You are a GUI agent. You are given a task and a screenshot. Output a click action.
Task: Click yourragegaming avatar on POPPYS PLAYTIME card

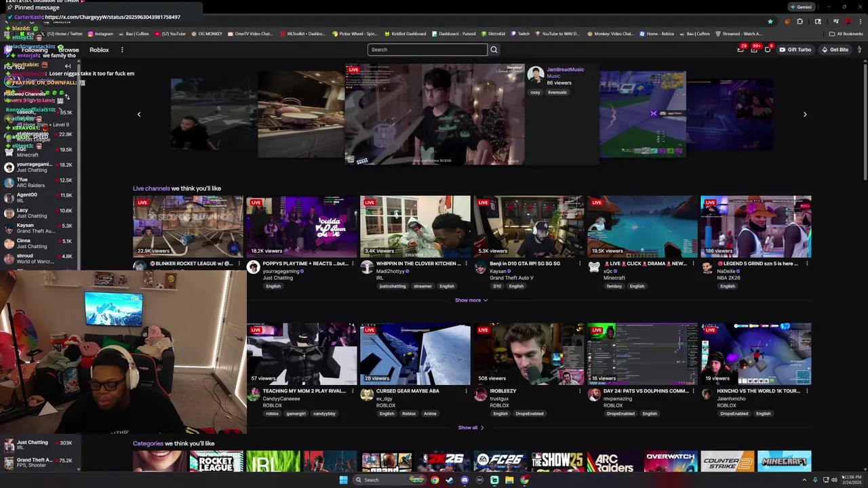tap(253, 267)
